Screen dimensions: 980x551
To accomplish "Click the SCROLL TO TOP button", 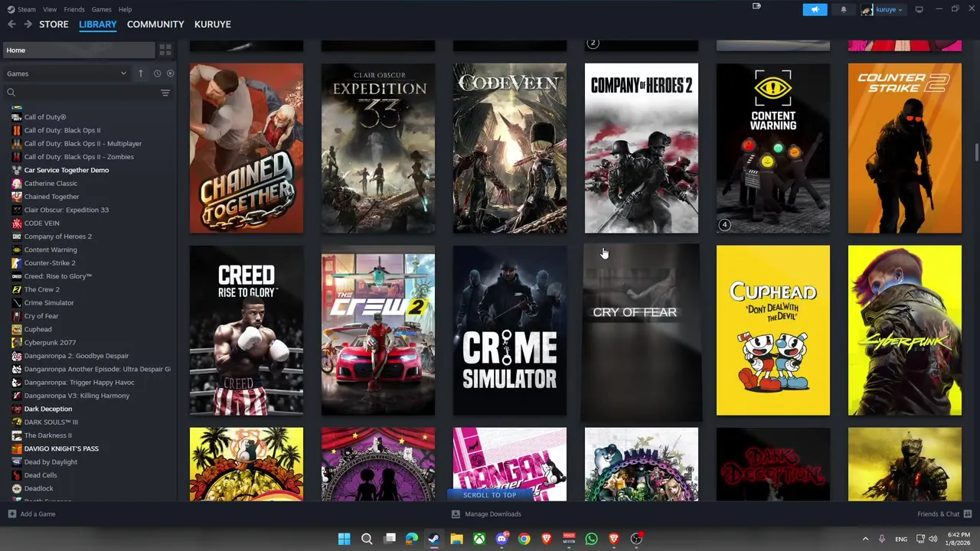I will pos(490,495).
